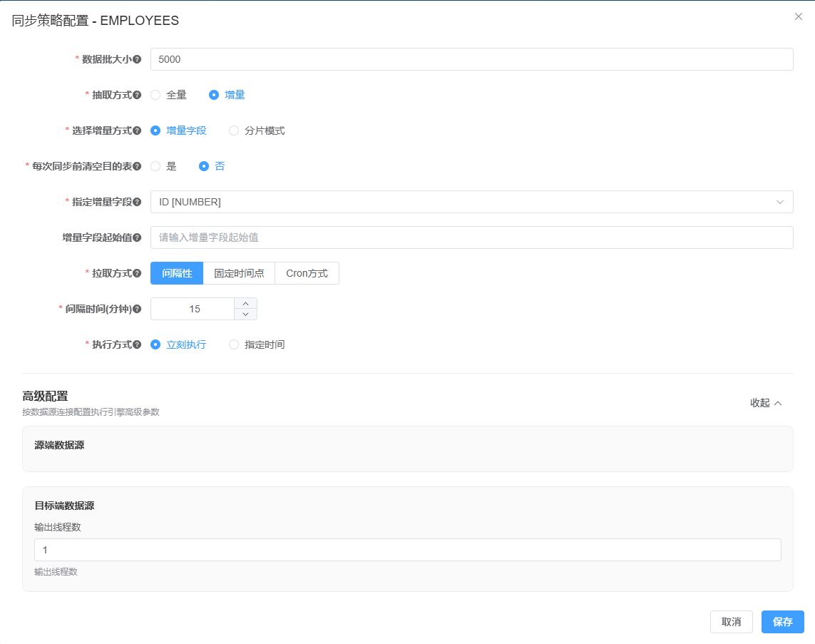Viewport: 815px width, 644px height.
Task: Open the 指定增量字段 dropdown showing ID [NUMBER]
Action: tap(471, 202)
